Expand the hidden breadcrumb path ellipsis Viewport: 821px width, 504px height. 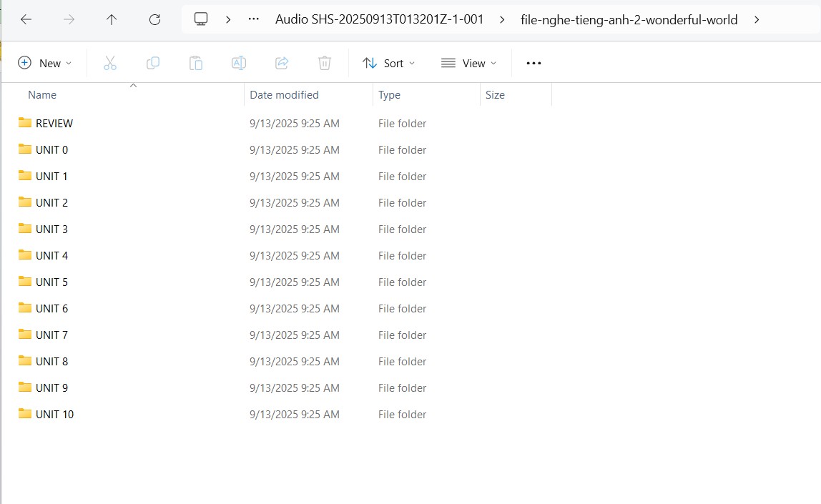click(253, 20)
